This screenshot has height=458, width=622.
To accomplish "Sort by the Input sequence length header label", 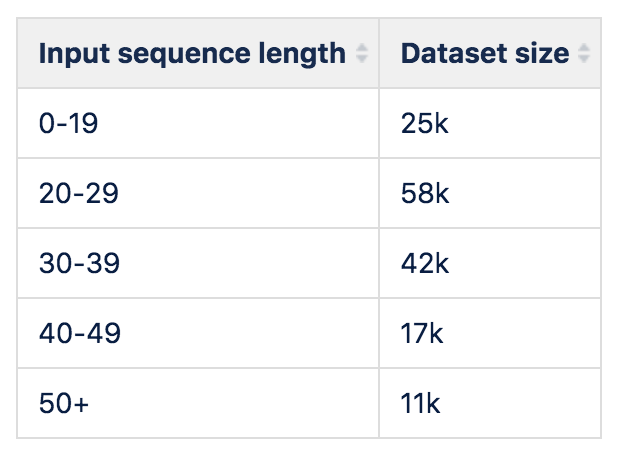I will click(192, 53).
